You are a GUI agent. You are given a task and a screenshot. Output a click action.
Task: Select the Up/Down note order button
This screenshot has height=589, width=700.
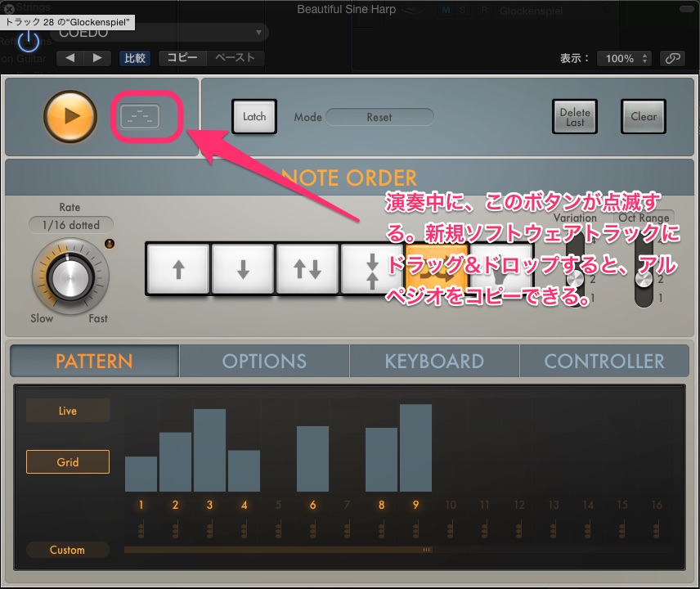tap(307, 269)
